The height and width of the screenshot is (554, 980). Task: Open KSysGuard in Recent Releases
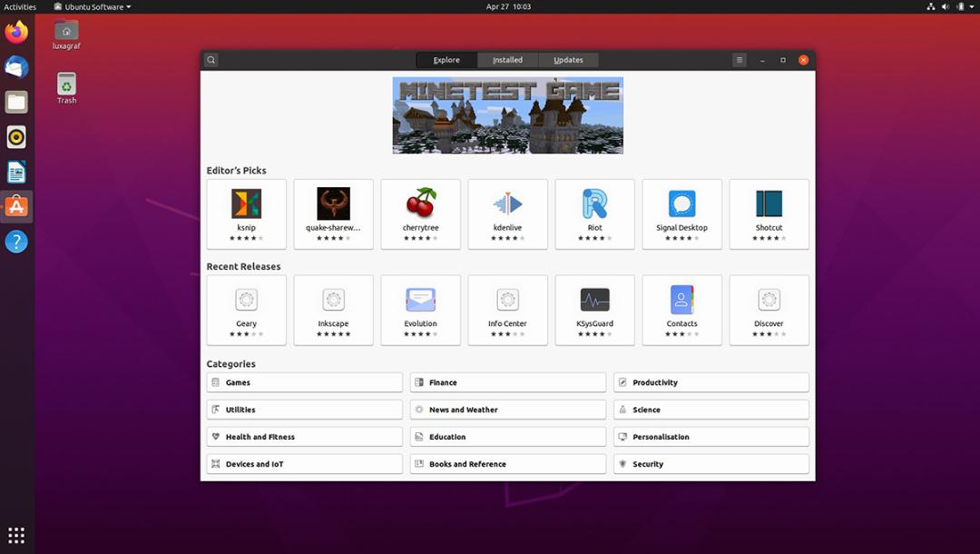(595, 310)
